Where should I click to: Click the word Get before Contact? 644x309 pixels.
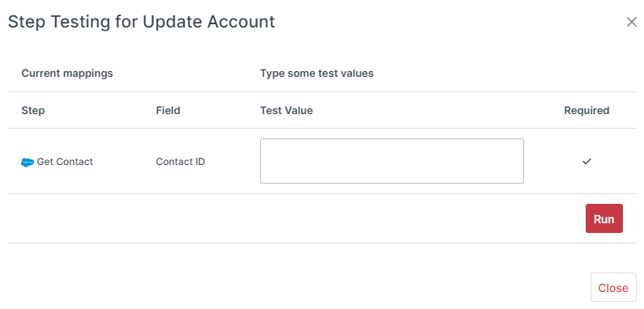(x=45, y=162)
